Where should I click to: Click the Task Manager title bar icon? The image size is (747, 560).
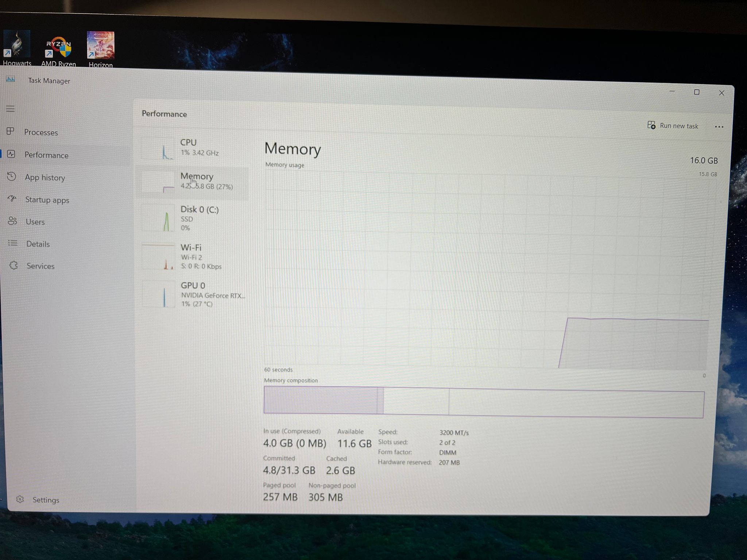(11, 79)
